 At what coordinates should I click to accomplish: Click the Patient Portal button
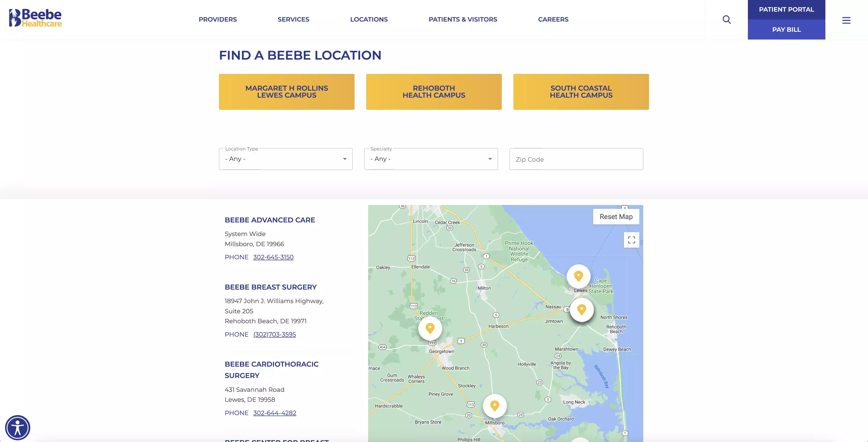[x=786, y=9]
